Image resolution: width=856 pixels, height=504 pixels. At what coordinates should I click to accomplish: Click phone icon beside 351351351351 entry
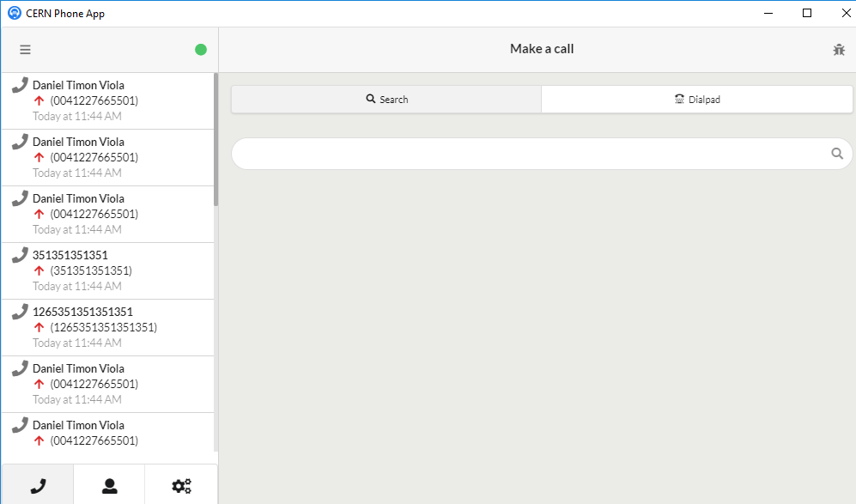click(x=20, y=255)
